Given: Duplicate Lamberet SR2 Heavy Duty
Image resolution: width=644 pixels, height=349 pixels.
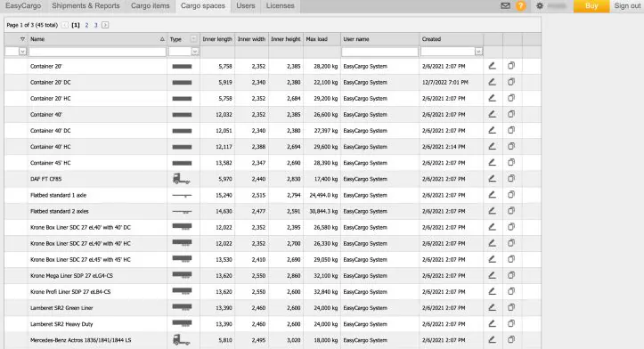Looking at the screenshot, I should coord(511,323).
